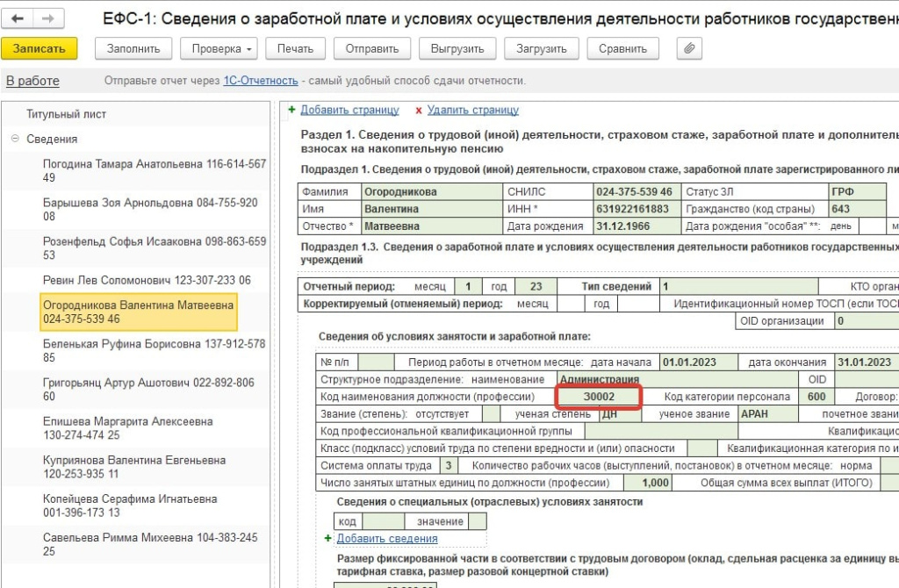Click green plus Добавить страницу icon
Image resolution: width=899 pixels, height=588 pixels.
coord(291,111)
